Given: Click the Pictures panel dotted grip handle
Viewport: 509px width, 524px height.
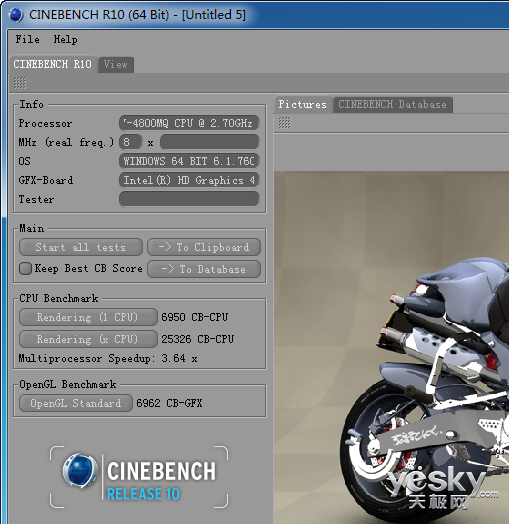Looking at the screenshot, I should 284,123.
